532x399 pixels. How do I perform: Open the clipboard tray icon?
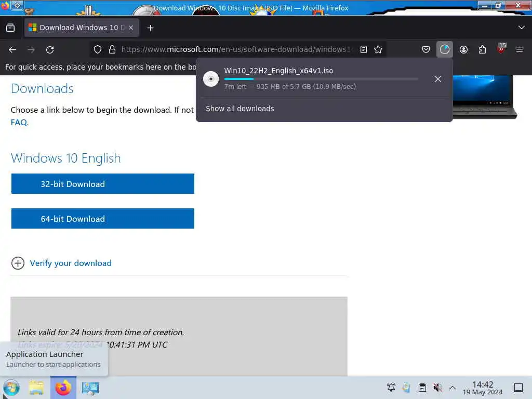click(422, 388)
